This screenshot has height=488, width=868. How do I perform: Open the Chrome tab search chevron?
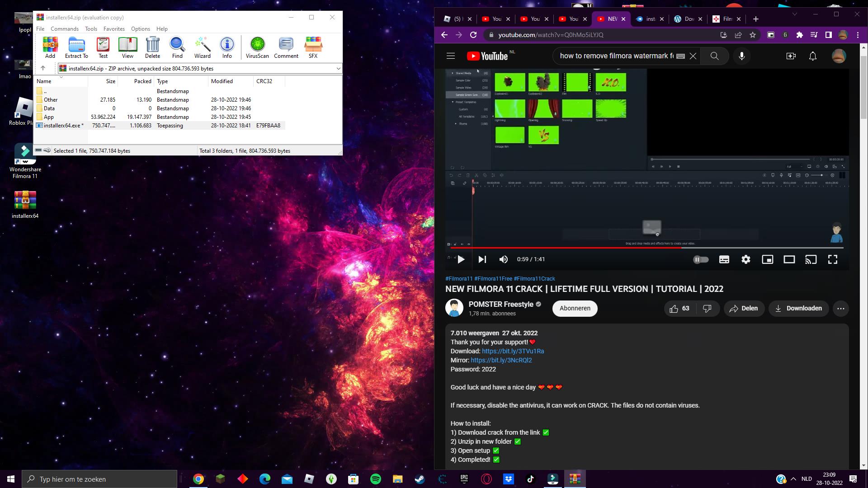794,14
